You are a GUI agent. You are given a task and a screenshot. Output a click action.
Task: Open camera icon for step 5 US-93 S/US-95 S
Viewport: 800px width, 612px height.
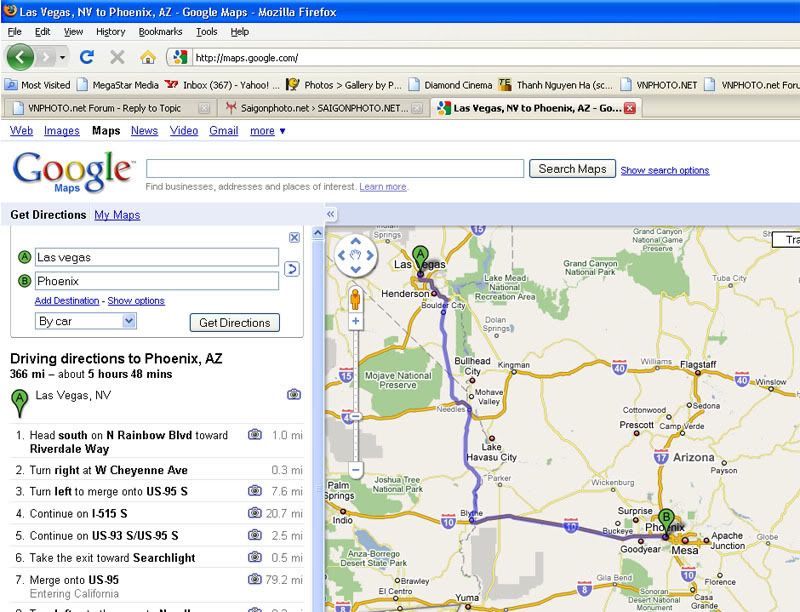click(255, 535)
